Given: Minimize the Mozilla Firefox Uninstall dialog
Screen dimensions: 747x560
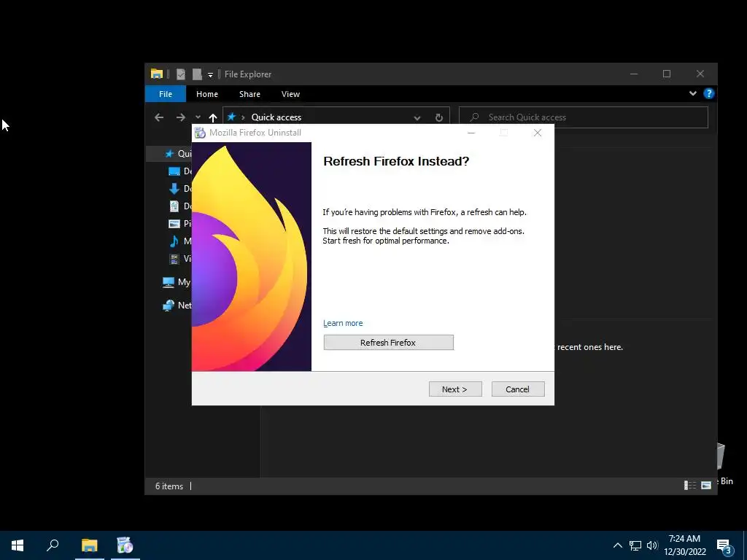Looking at the screenshot, I should [471, 133].
